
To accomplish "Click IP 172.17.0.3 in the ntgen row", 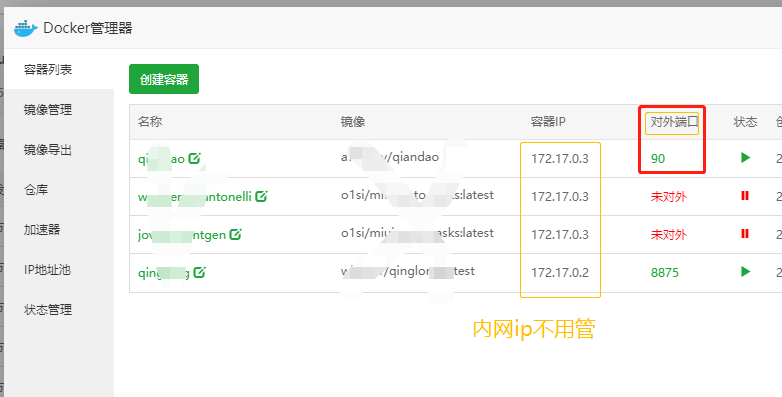I will point(560,234).
